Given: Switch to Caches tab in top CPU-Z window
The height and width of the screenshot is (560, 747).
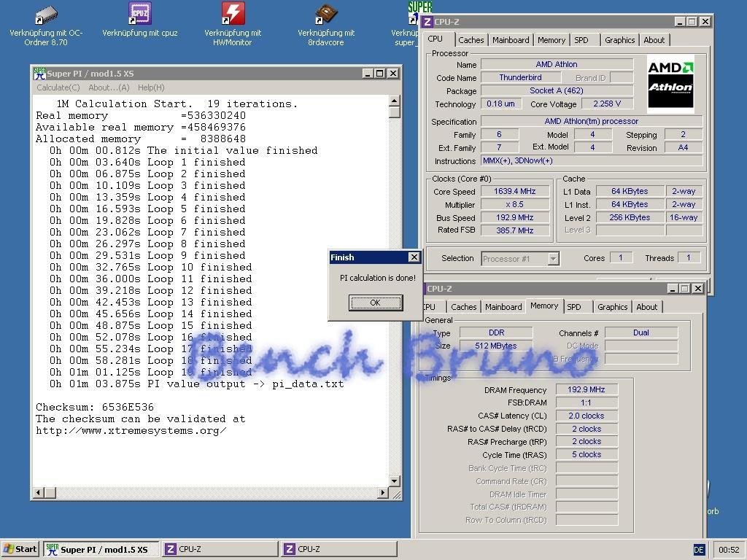Looking at the screenshot, I should coord(471,41).
